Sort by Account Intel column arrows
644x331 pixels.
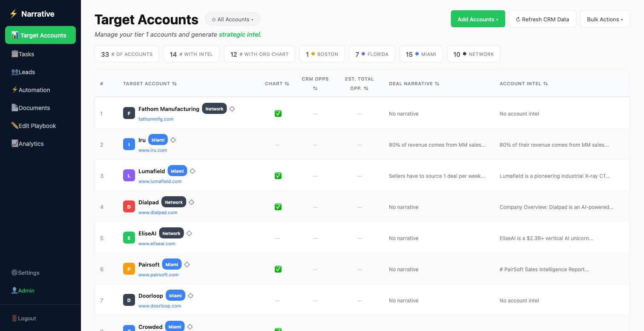(546, 84)
